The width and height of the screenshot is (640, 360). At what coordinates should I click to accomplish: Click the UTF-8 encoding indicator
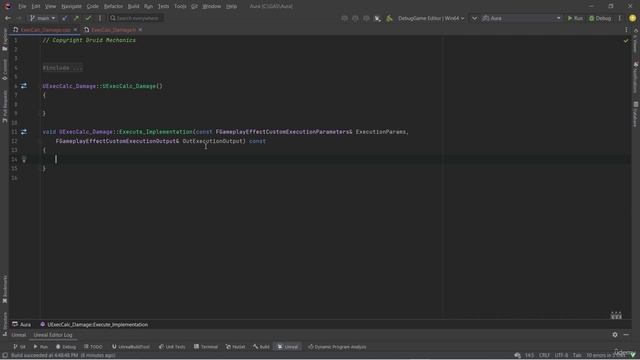click(561, 355)
